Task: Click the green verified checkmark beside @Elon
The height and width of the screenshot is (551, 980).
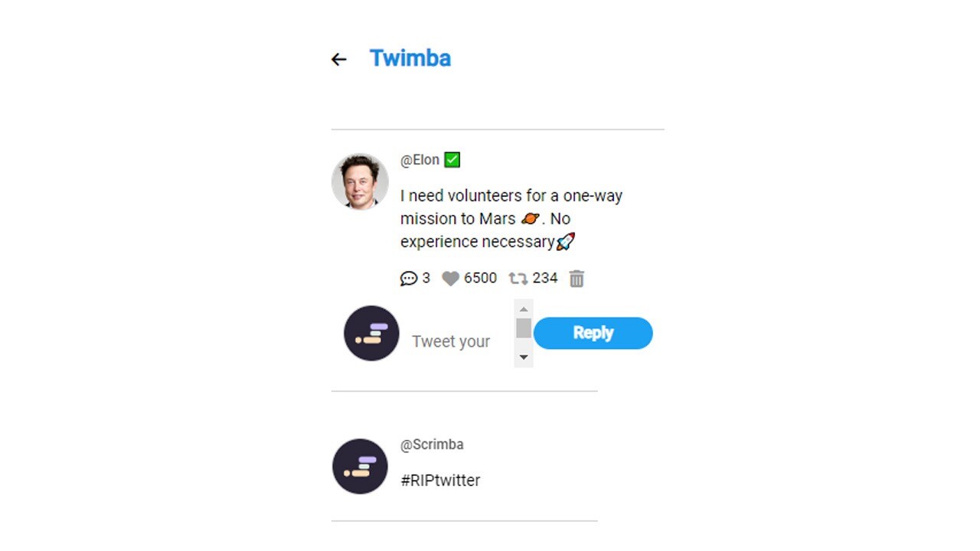Action: click(x=452, y=160)
